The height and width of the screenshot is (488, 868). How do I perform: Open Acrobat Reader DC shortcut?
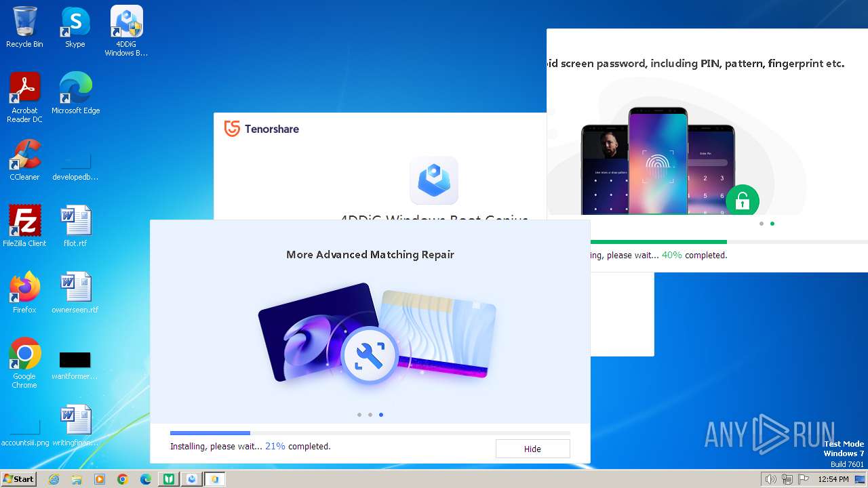pyautogui.click(x=25, y=98)
